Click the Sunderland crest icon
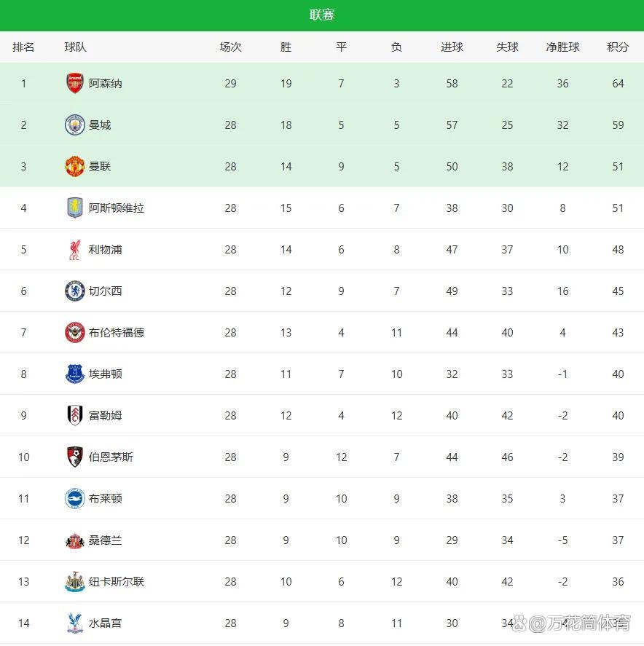Viewport: 644px width, 646px height. (75, 540)
